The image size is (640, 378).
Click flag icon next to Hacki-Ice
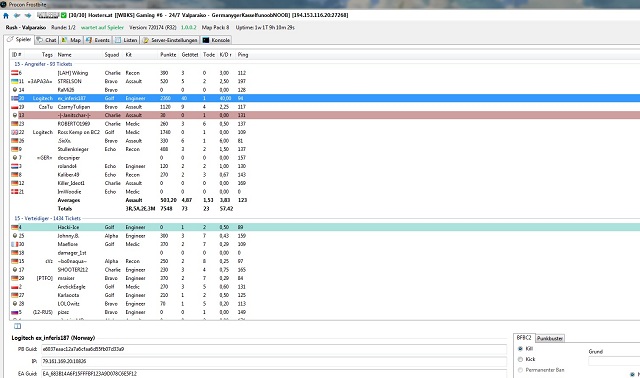(x=14, y=227)
